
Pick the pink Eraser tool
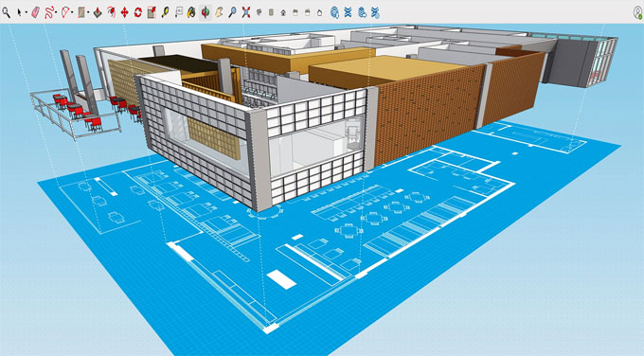35,12
